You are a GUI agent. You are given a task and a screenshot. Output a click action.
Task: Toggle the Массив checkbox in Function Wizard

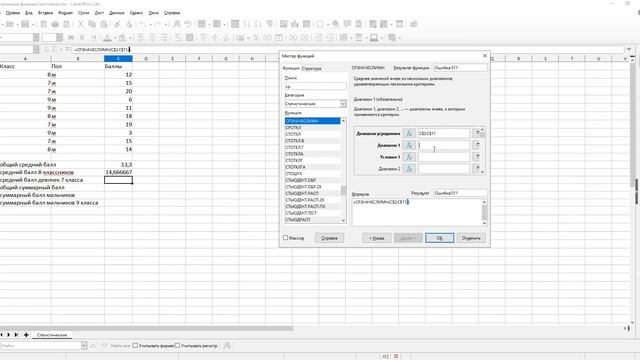(286, 238)
